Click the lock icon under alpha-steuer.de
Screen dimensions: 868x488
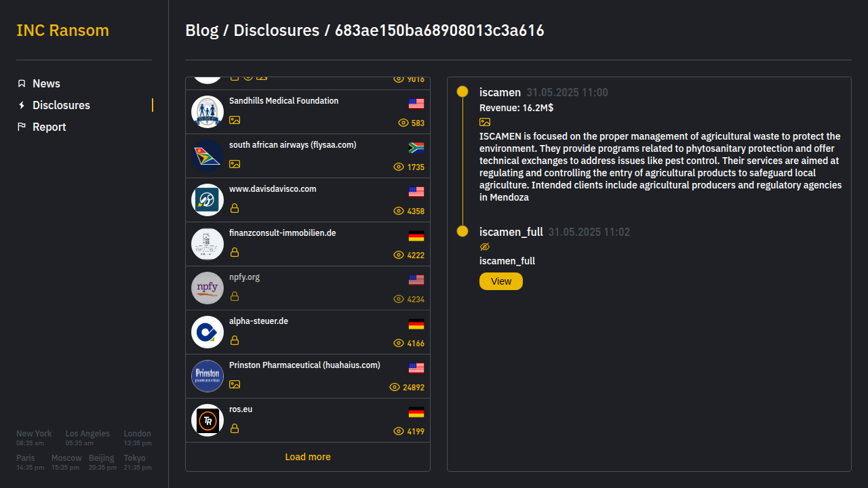point(235,340)
